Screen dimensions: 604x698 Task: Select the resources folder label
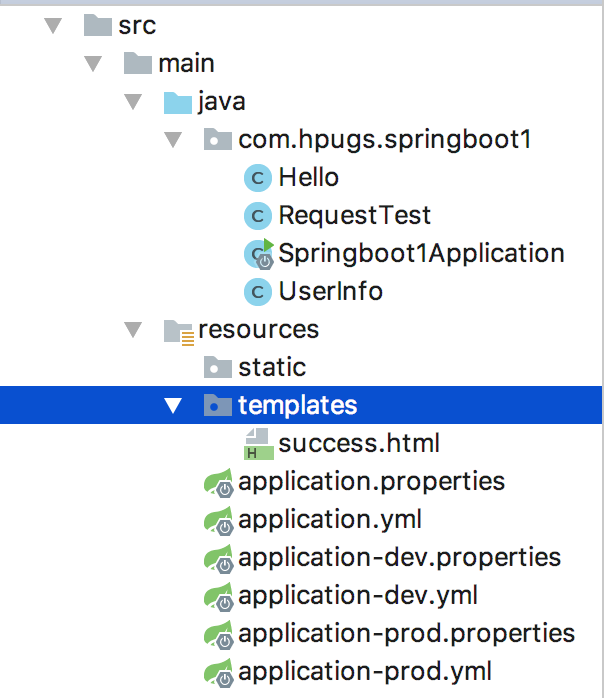tap(258, 329)
